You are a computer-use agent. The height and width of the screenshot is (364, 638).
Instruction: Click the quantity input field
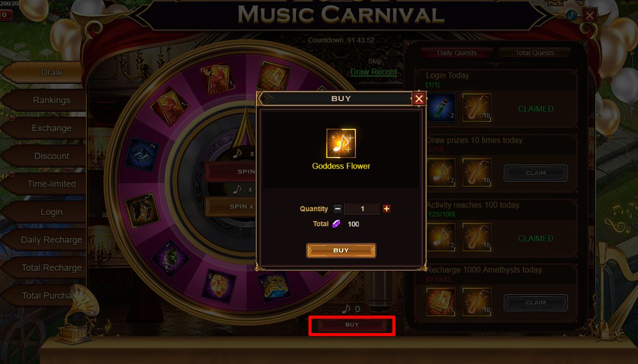point(362,209)
